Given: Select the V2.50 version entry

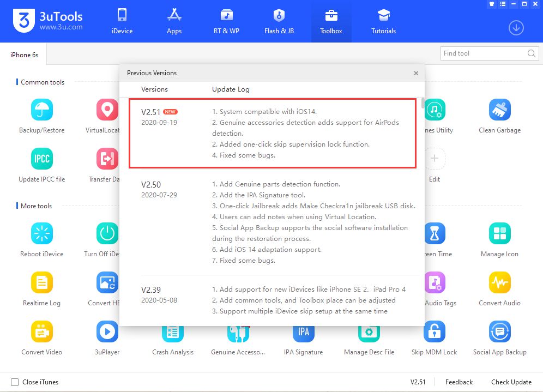Looking at the screenshot, I should 151,185.
